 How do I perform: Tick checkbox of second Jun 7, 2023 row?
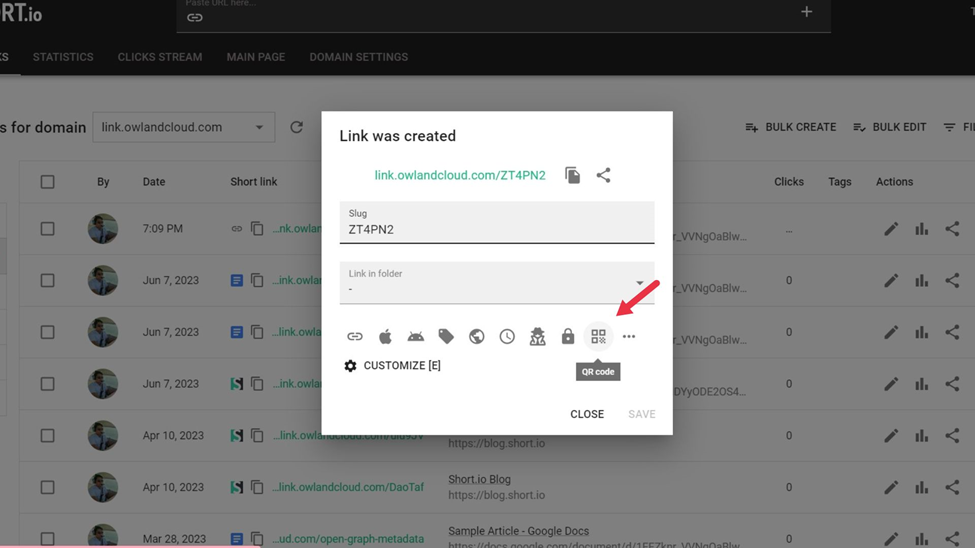point(47,332)
